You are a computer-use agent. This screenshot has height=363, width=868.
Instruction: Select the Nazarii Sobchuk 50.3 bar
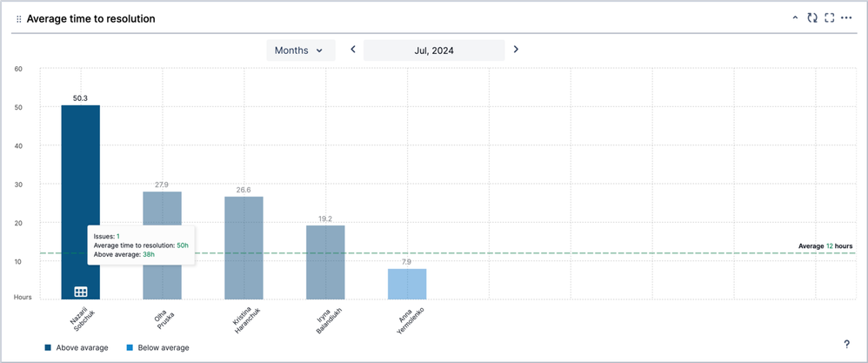pyautogui.click(x=81, y=202)
